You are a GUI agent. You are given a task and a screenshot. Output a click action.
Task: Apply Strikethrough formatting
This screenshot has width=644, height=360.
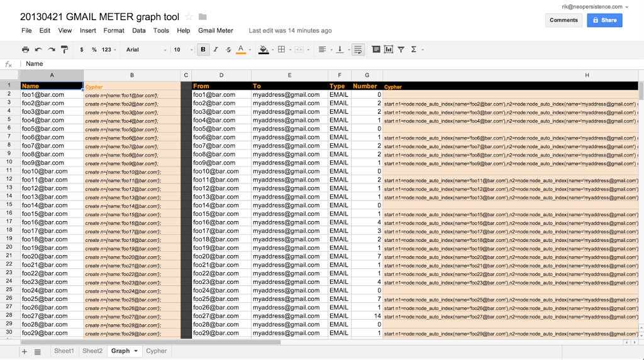tap(228, 50)
